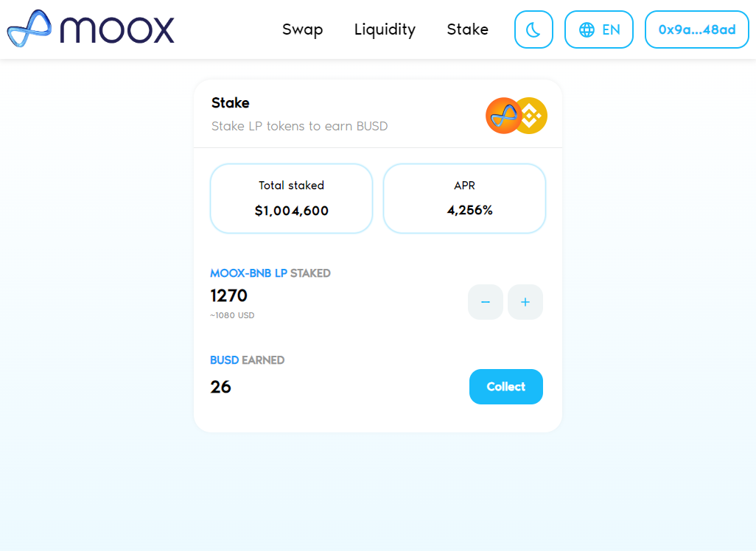Click the BUSD label in earned section
Screen dimensions: 756x551
[x=224, y=360]
